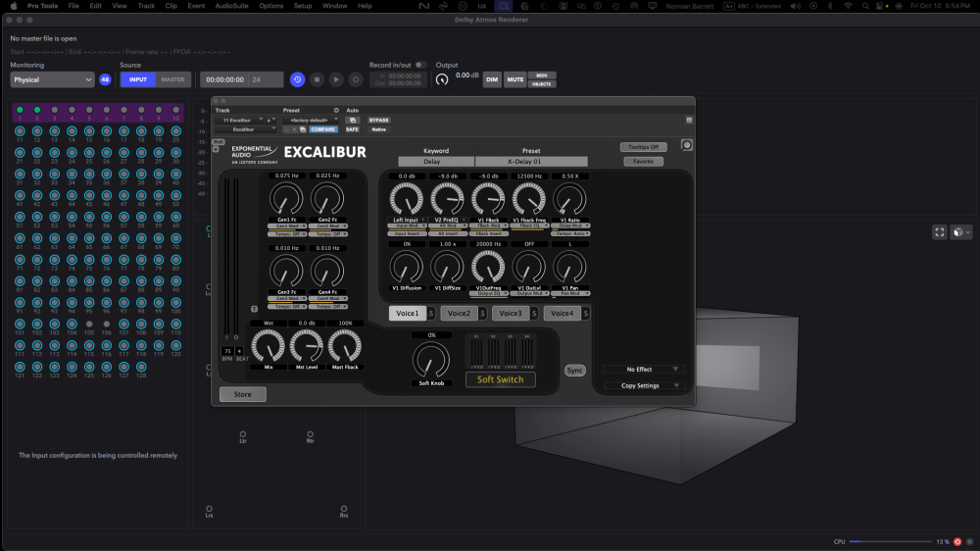
Task: Toggle the Record in/out switch
Action: [420, 65]
